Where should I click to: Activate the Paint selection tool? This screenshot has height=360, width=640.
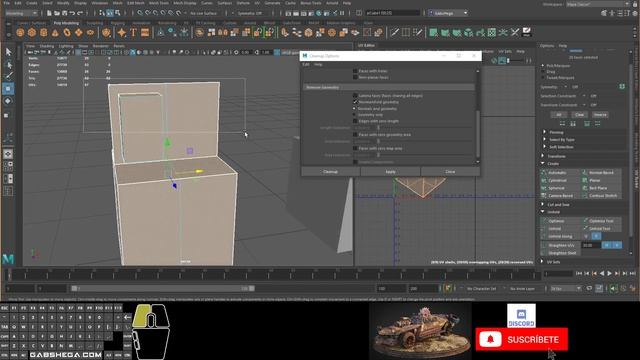8,76
